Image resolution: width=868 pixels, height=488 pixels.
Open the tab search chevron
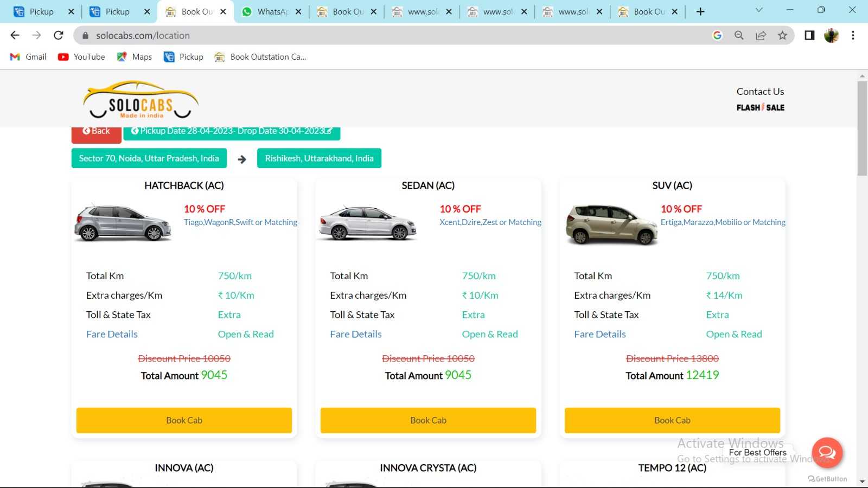(x=759, y=10)
